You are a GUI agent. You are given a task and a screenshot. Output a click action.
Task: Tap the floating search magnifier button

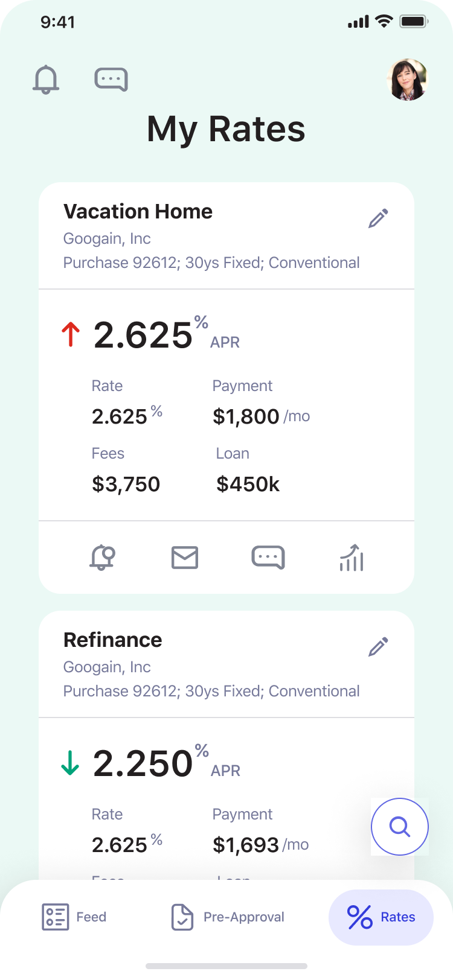(x=400, y=827)
